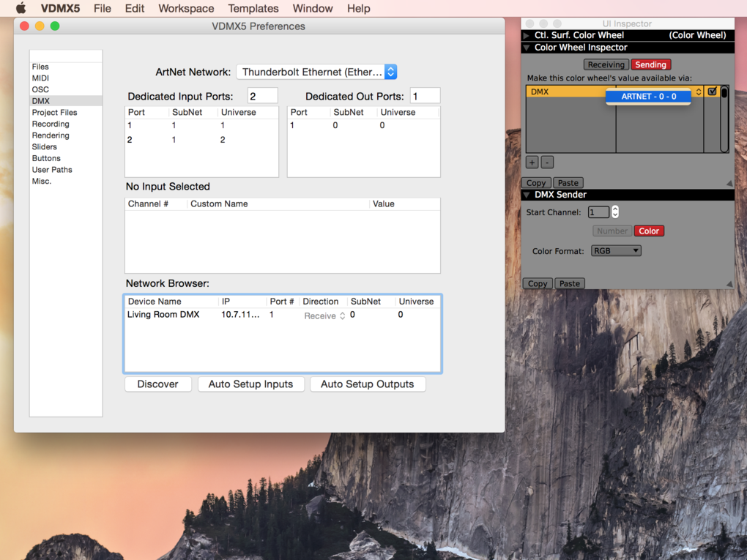Viewport: 747px width, 560px height.
Task: Click the Channel # column header
Action: point(156,204)
